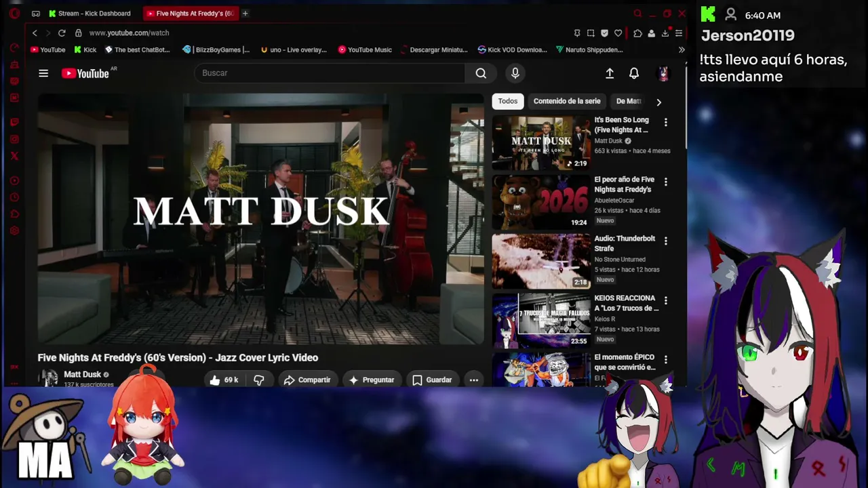Open options for 'KEIOS REACCIONA' video
Image resolution: width=868 pixels, height=488 pixels.
(666, 301)
